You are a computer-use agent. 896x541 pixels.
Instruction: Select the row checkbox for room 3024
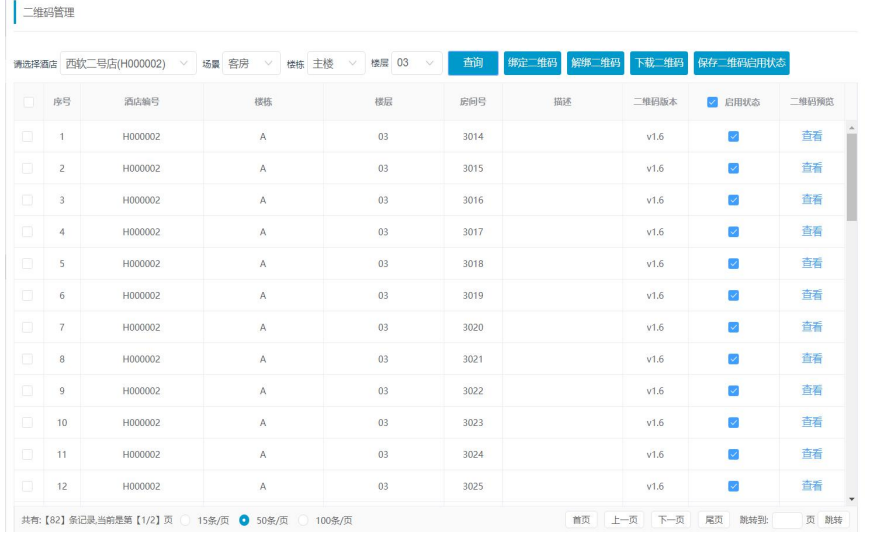27,455
